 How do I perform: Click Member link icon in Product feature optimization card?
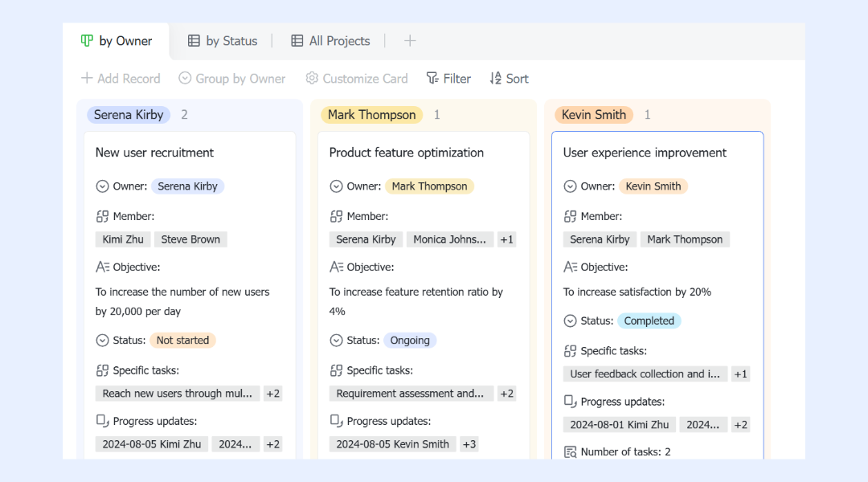[336, 216]
